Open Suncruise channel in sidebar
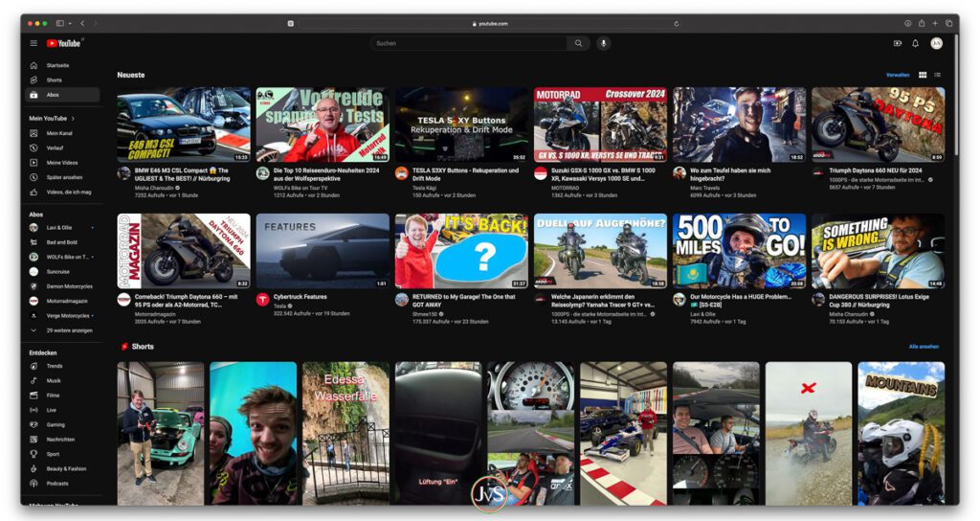This screenshot has height=521, width=980. pyautogui.click(x=62, y=271)
